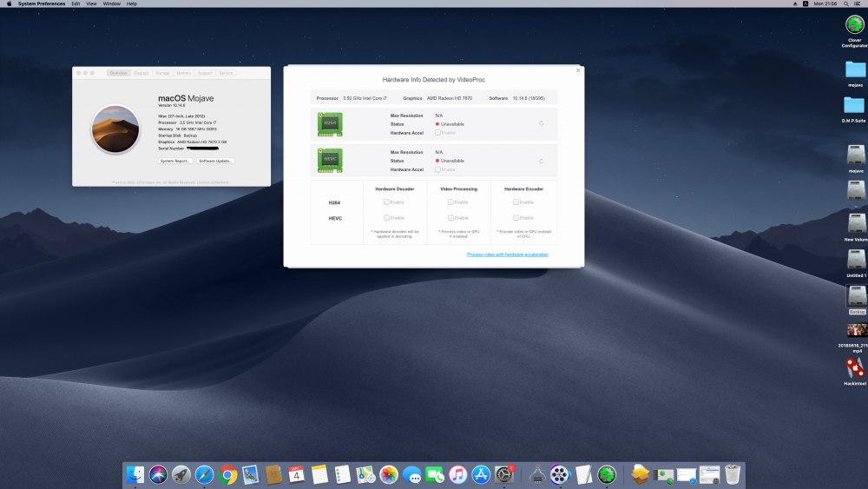Open Reminders from the Dock
Screen dimensions: 868x489
point(343,474)
